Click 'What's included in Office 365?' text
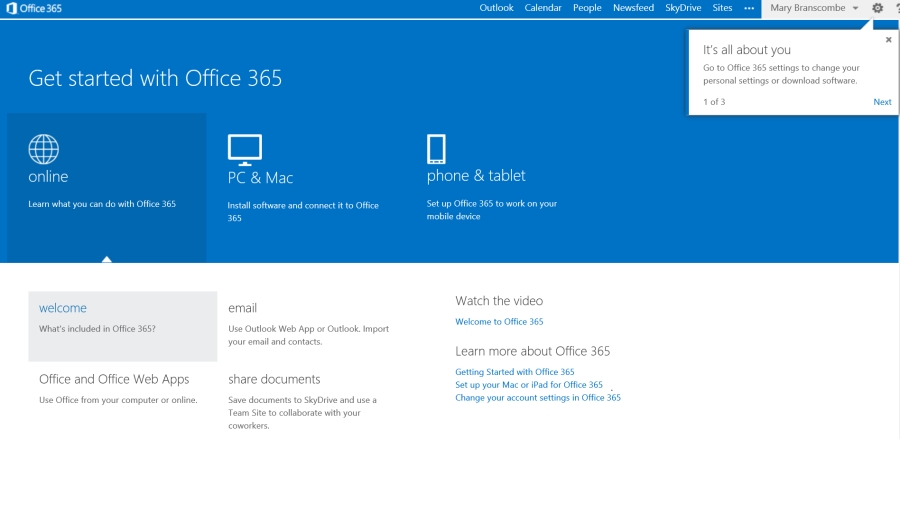 (x=97, y=329)
